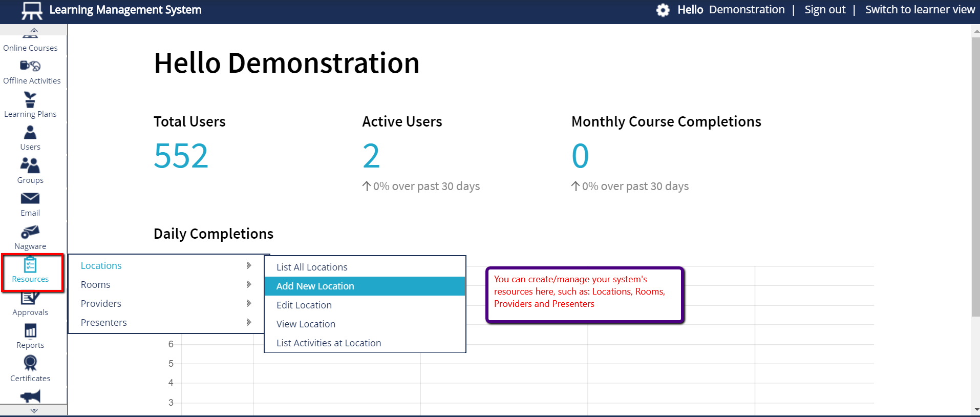Click the Certificates ribbon icon

click(x=30, y=363)
